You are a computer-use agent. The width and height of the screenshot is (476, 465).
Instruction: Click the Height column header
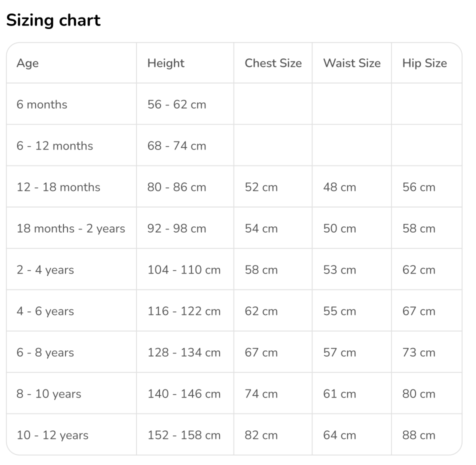(166, 63)
